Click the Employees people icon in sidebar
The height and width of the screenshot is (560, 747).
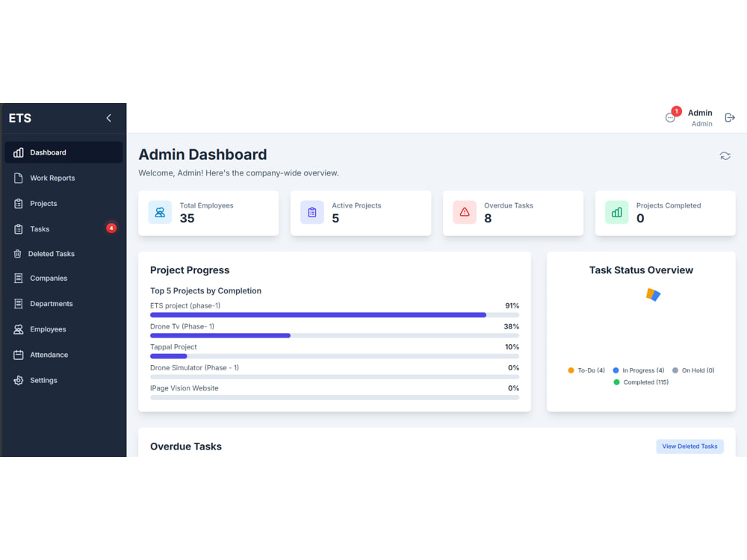tap(18, 329)
